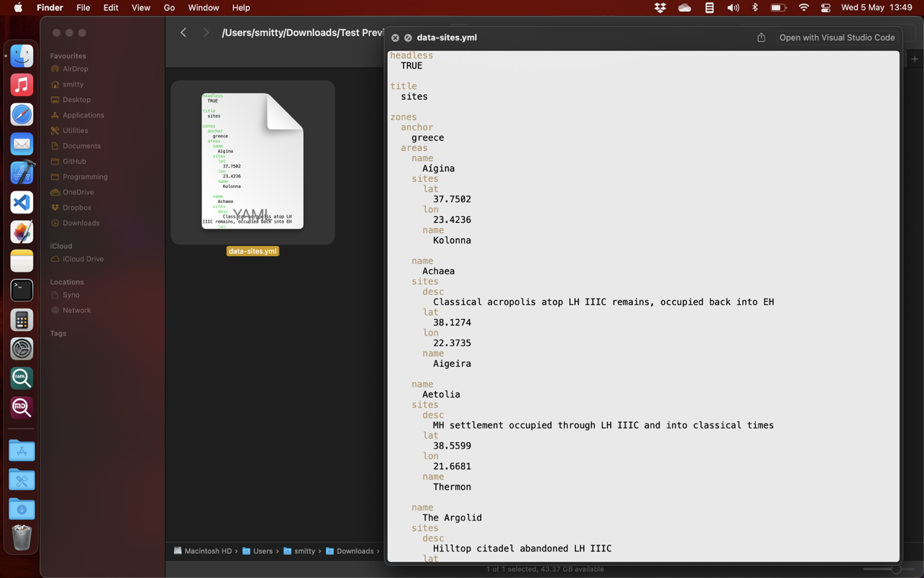This screenshot has height=578, width=924.
Task: Click Downloads in the path bar
Action: click(349, 551)
